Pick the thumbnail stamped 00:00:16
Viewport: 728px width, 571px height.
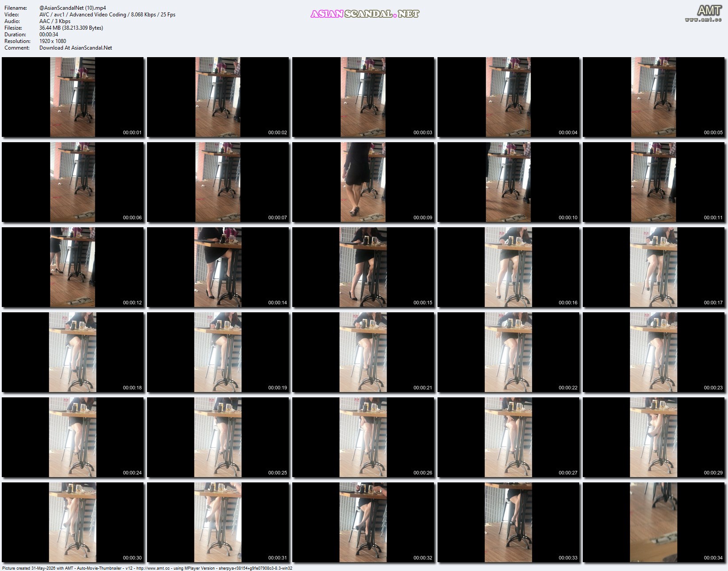[508, 267]
